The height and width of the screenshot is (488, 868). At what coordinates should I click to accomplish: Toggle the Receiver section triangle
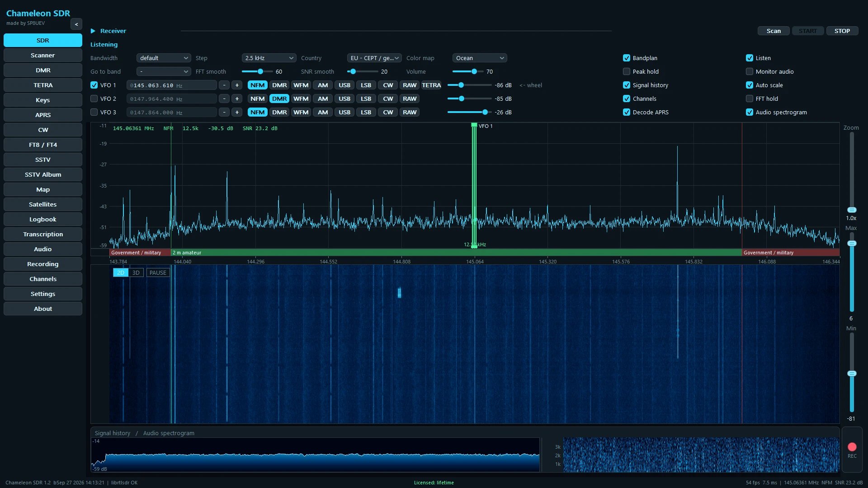click(x=93, y=31)
